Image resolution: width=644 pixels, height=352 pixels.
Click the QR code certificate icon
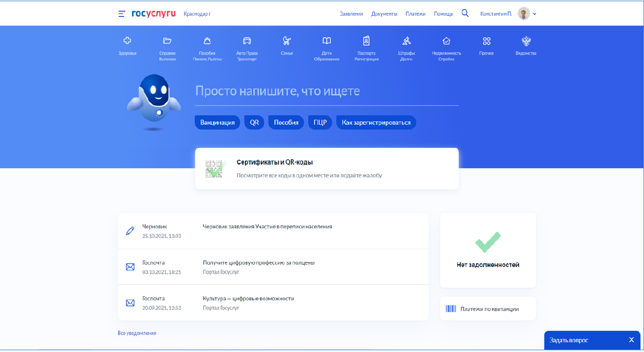215,169
